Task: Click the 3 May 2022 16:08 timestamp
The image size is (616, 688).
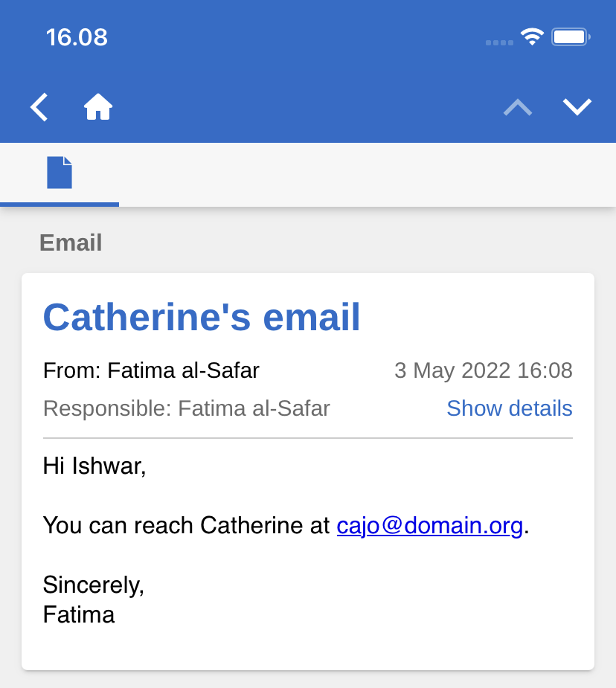Action: (x=484, y=370)
